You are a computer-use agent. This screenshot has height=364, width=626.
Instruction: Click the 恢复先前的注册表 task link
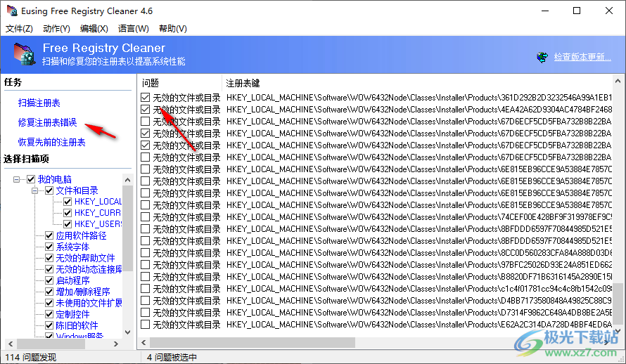tap(51, 142)
